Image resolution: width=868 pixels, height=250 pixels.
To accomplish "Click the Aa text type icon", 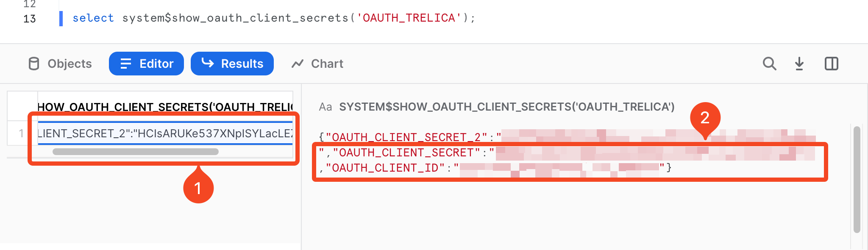I will coord(325,107).
